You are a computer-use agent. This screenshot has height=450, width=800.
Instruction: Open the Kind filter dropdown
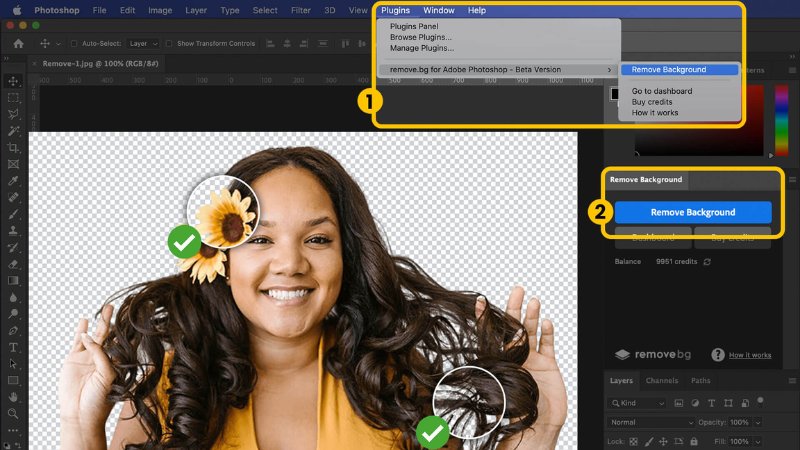[x=638, y=403]
